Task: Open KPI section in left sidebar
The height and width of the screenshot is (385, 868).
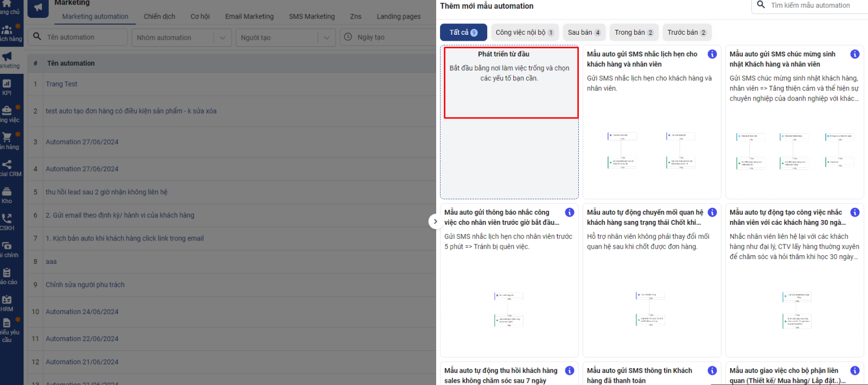Action: point(7,87)
